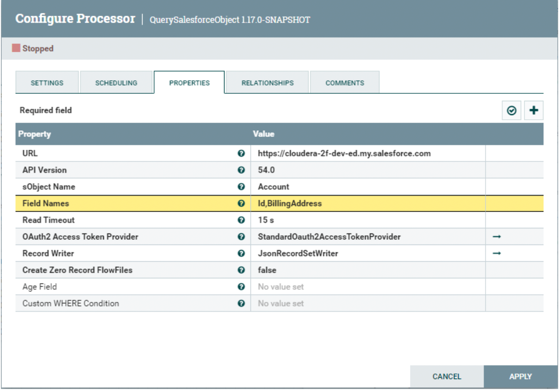
Task: Click help icon for Record Writer property
Action: click(x=241, y=253)
